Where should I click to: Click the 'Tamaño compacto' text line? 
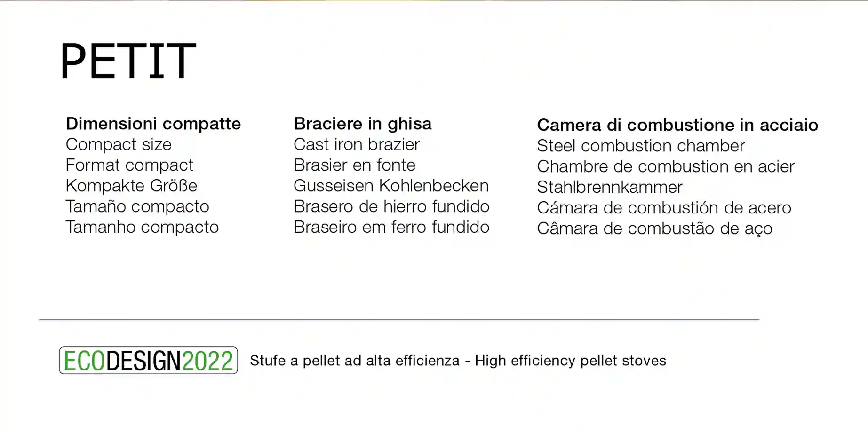pos(137,206)
